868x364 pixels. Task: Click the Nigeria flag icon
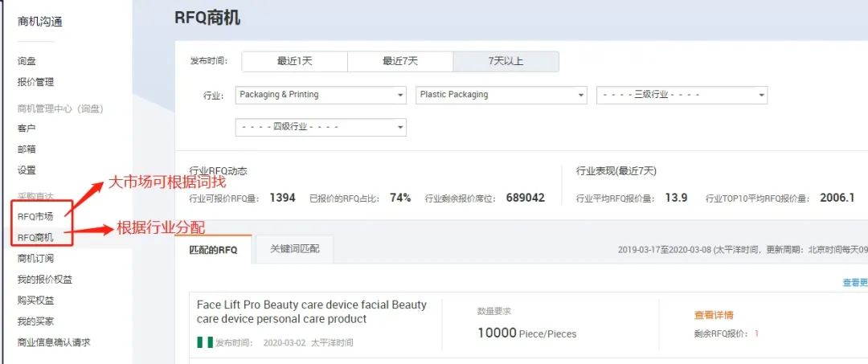[x=205, y=342]
